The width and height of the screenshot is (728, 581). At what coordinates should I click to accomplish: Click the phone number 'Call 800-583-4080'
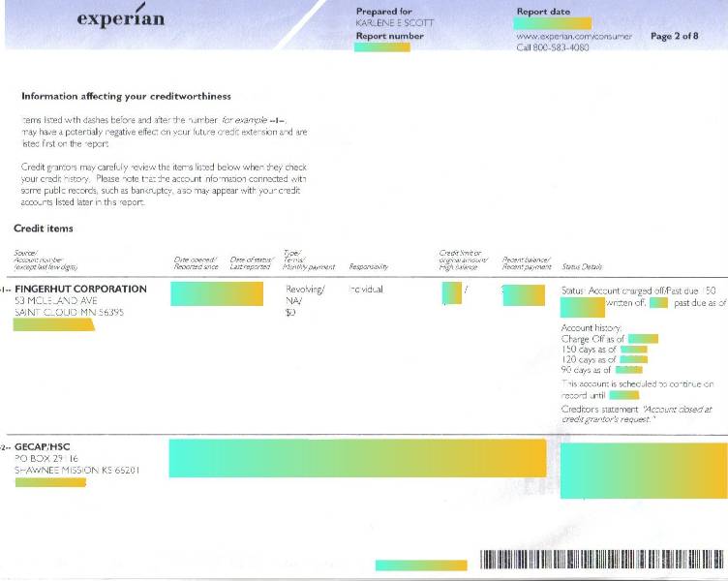coord(553,47)
